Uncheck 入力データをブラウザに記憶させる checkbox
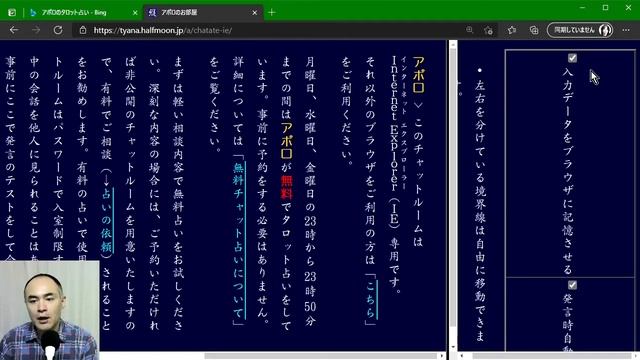This screenshot has width=640, height=360. click(572, 58)
